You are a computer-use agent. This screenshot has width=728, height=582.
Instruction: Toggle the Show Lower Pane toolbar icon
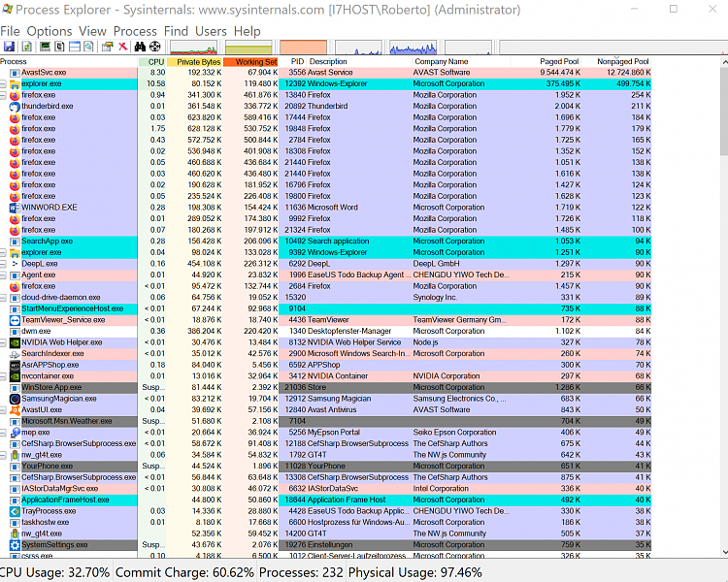75,47
